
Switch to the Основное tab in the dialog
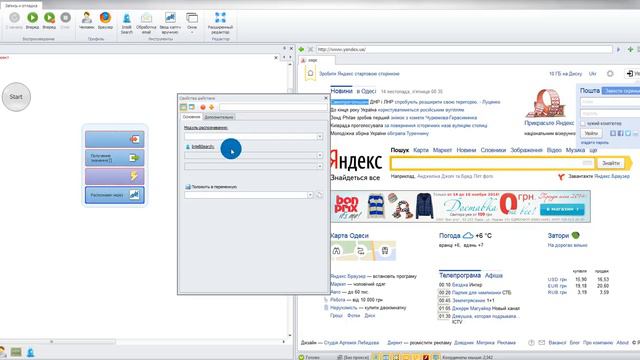coord(191,117)
